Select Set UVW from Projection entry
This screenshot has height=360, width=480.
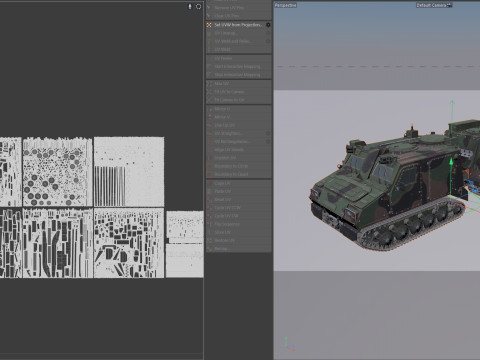click(x=239, y=25)
